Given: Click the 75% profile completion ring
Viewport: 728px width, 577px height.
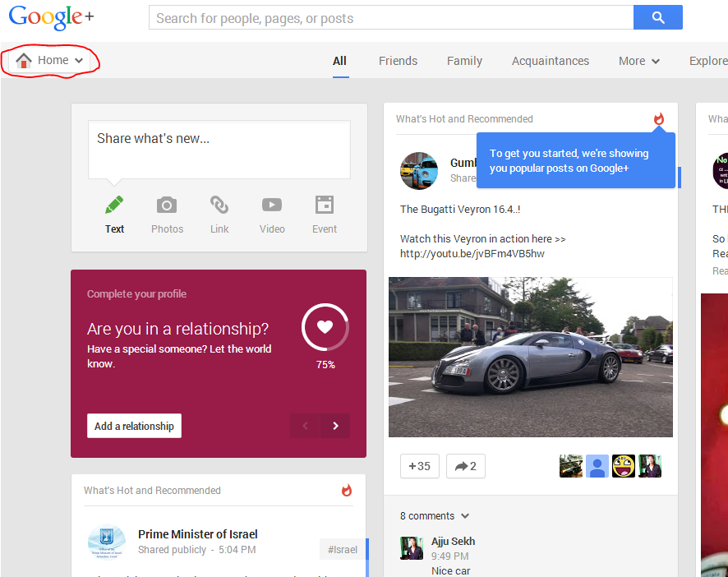Looking at the screenshot, I should [325, 327].
